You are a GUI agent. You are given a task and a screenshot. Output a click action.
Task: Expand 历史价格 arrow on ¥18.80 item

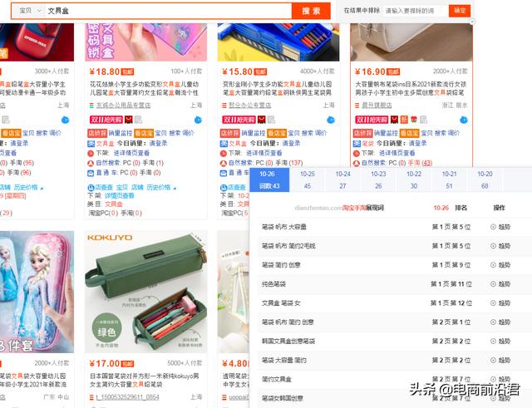point(175,188)
